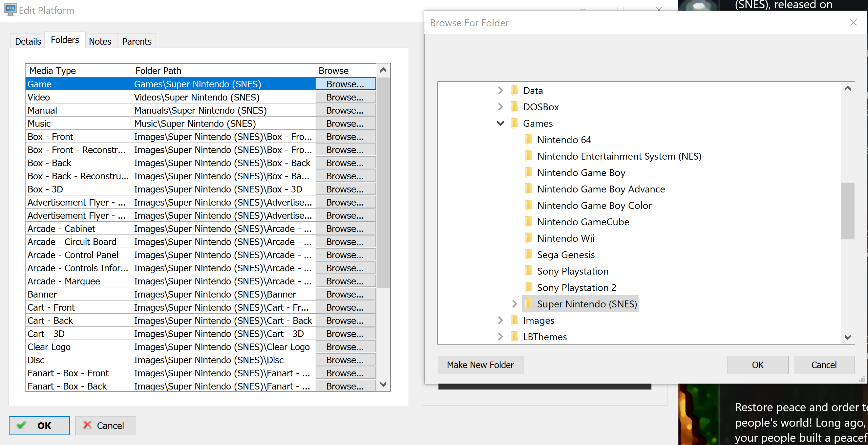Select the Nintendo GameCube folder
Screen dimensions: 868x445
click(583, 222)
